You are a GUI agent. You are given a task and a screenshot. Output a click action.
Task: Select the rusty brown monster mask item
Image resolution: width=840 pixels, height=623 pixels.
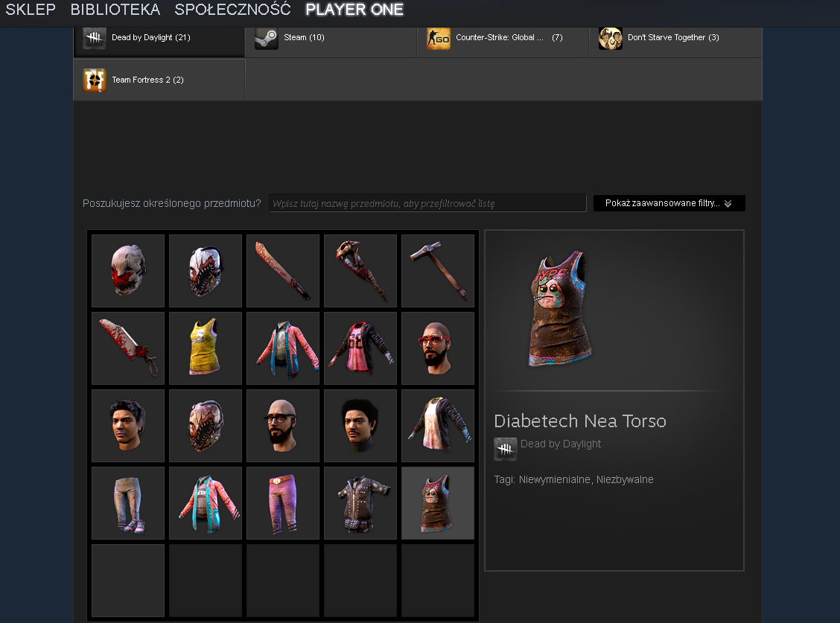pyautogui.click(x=206, y=425)
